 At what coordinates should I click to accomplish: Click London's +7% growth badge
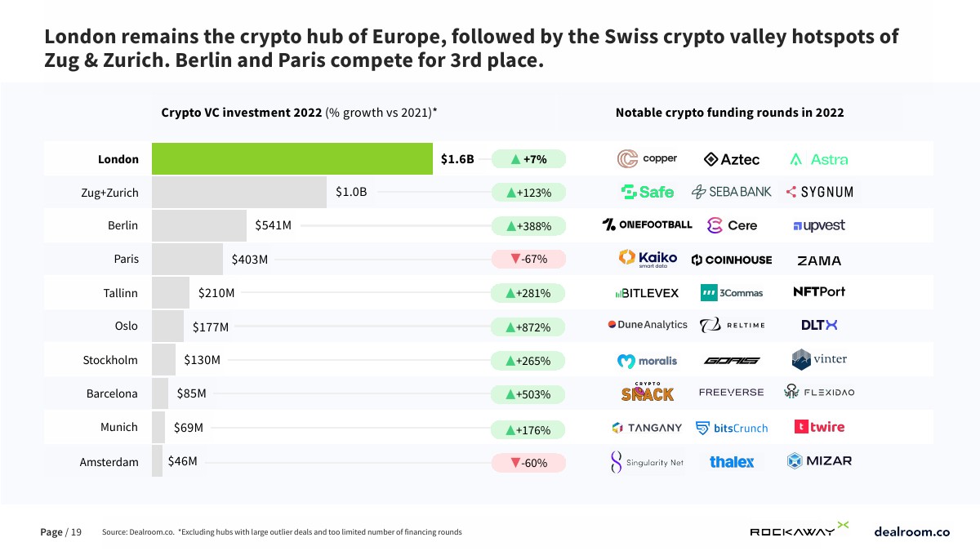tap(528, 159)
